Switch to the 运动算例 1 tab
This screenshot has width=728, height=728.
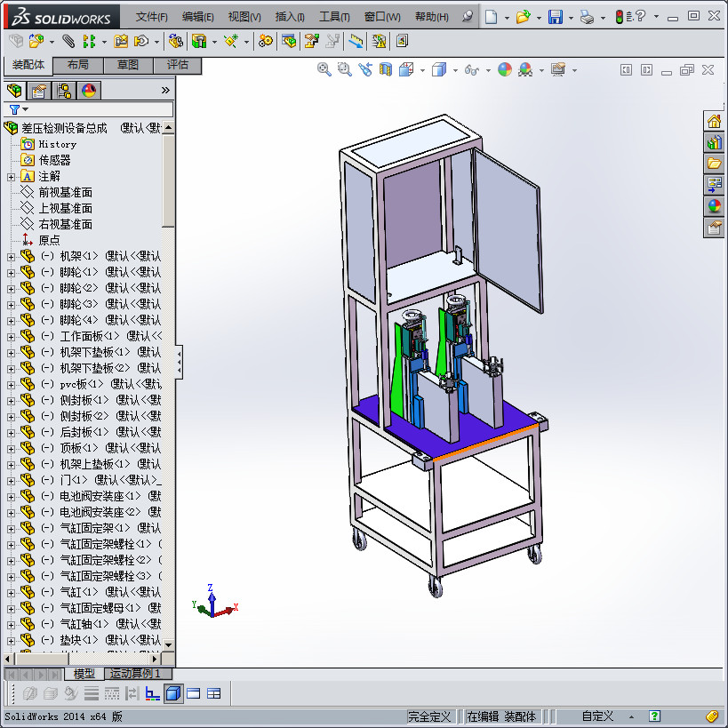click(x=139, y=673)
